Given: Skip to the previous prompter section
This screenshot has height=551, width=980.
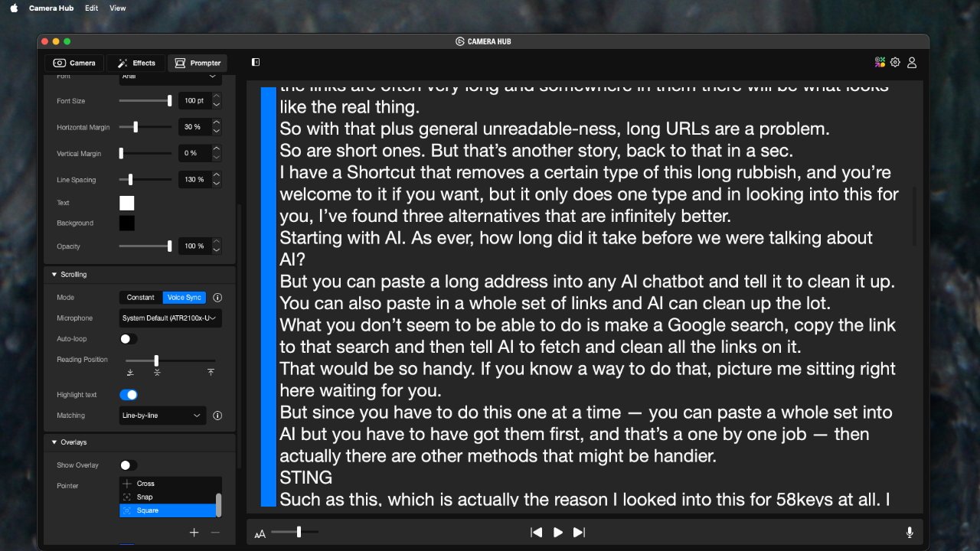Looking at the screenshot, I should coord(537,532).
